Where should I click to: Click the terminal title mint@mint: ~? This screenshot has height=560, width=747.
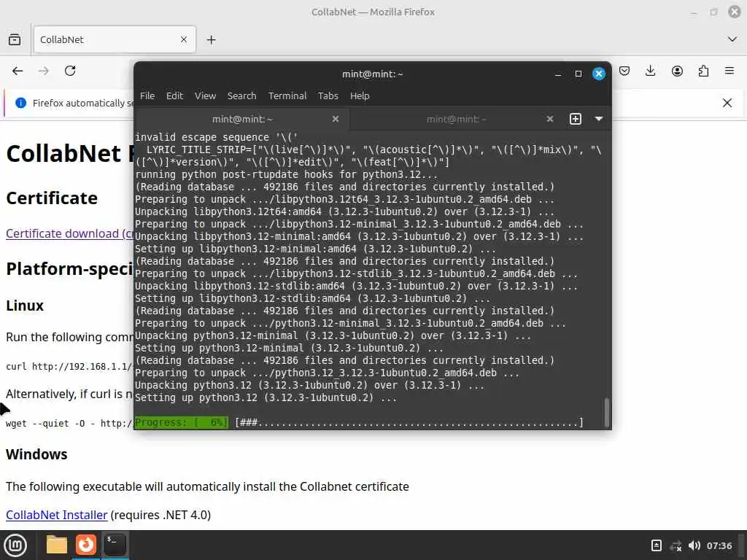click(x=373, y=74)
